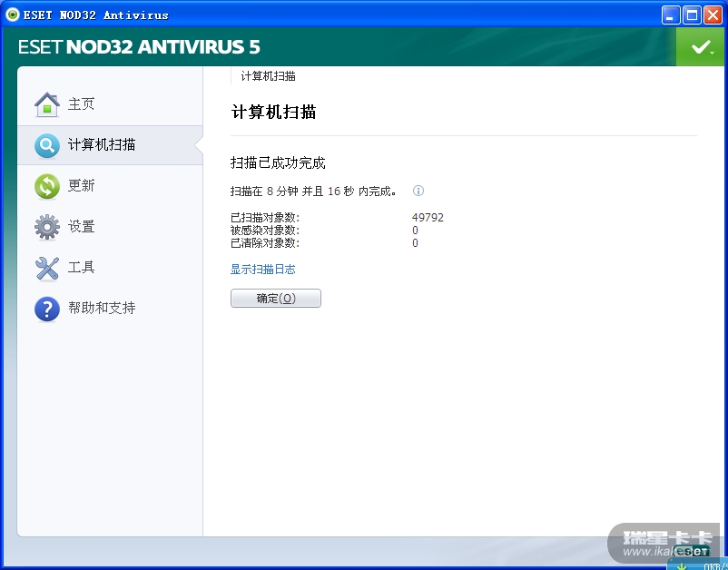Click the scan duration text line

[313, 192]
